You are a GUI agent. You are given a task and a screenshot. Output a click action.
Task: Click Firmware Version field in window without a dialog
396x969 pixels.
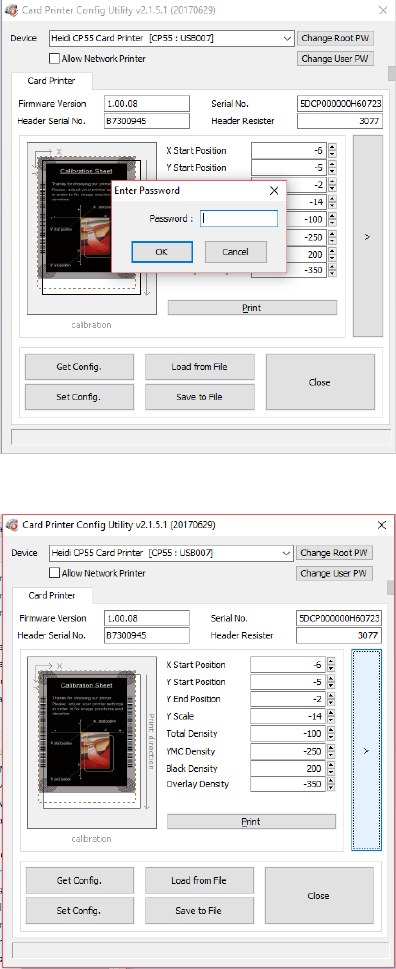[146, 618]
